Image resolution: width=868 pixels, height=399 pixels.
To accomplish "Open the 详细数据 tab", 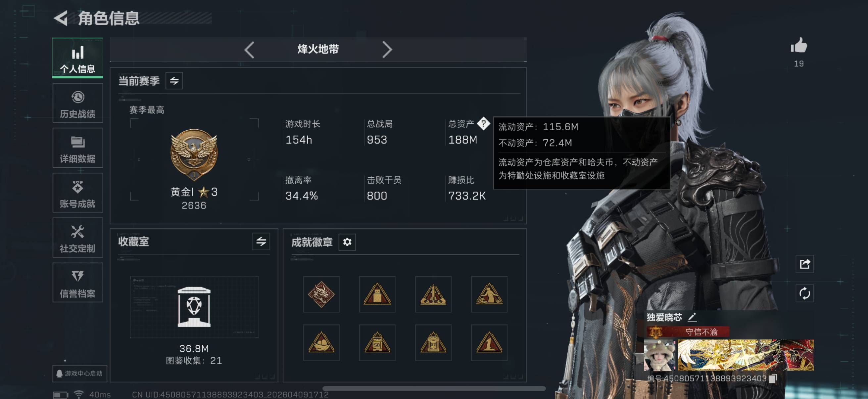I will point(78,148).
